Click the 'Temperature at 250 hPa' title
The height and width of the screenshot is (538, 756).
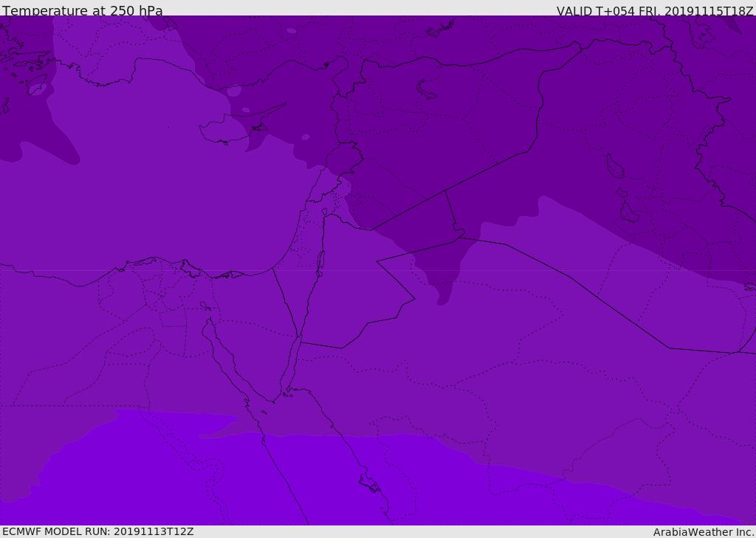tap(83, 10)
